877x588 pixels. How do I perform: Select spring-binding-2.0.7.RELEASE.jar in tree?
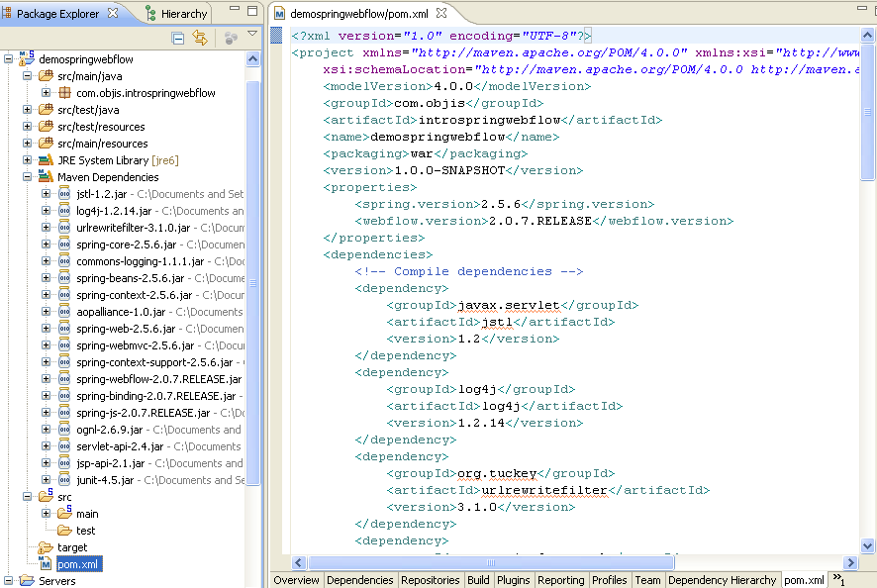coord(156,396)
